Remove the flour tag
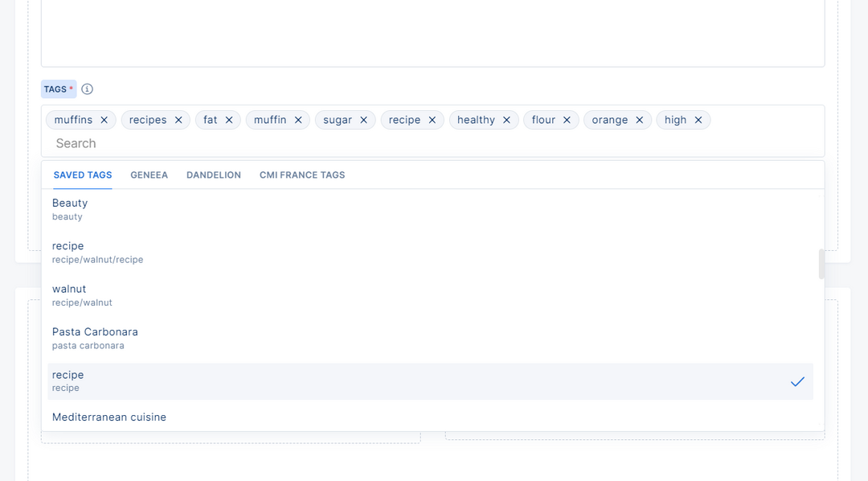Screen dimensions: 868x481 click(x=567, y=120)
